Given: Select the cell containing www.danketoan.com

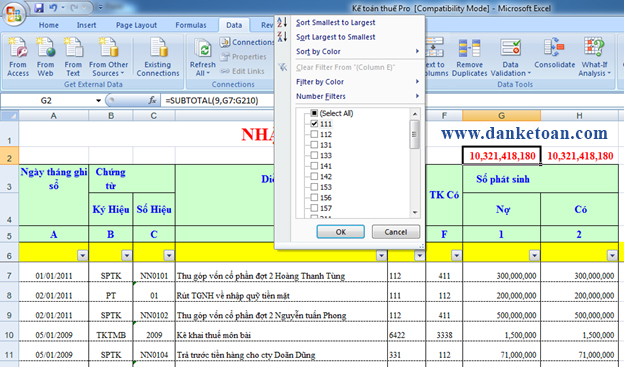Looking at the screenshot, I should (524, 133).
